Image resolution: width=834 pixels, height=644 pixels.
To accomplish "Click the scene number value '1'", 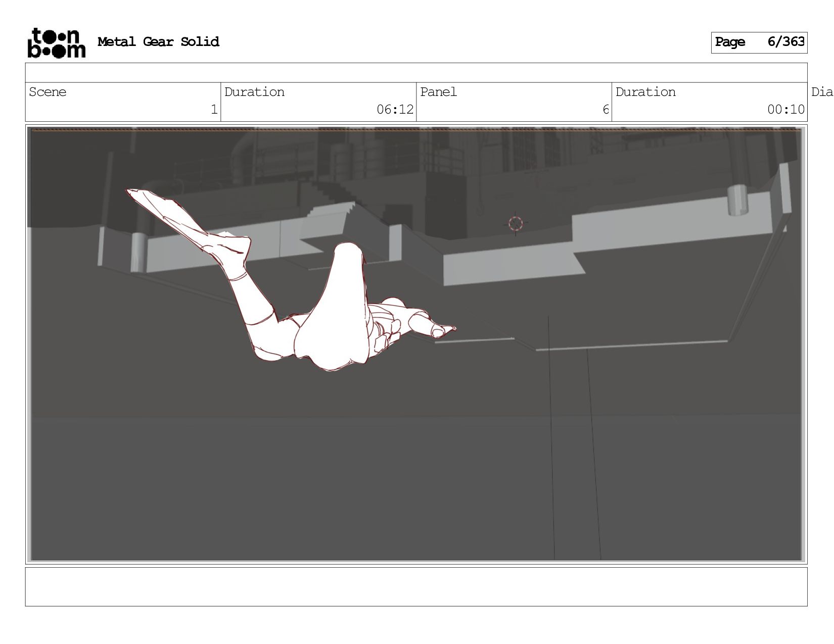I will tap(214, 109).
